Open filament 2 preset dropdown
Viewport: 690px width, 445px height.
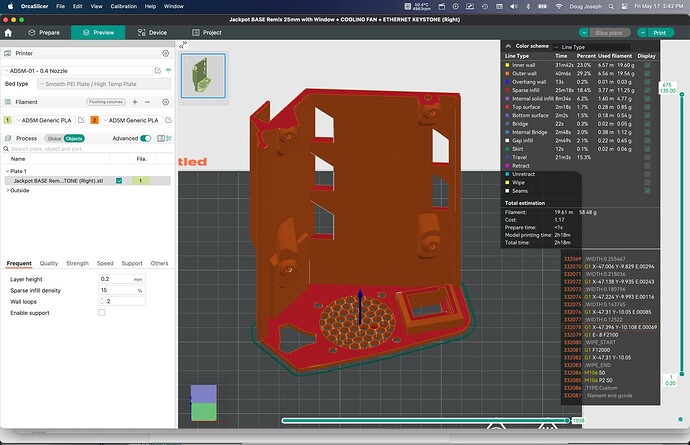(x=132, y=120)
